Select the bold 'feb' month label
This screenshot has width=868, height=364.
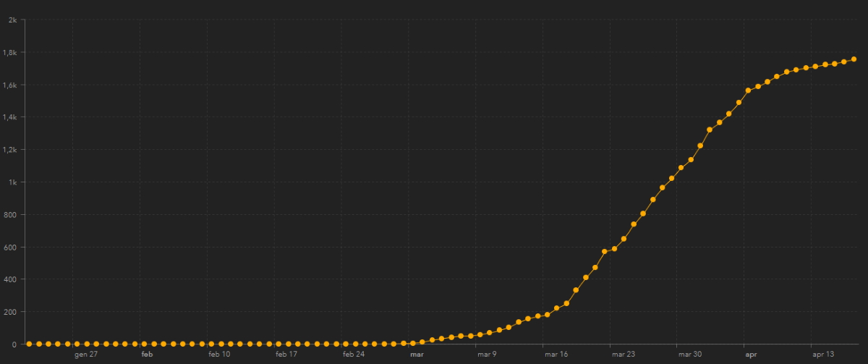pyautogui.click(x=147, y=355)
